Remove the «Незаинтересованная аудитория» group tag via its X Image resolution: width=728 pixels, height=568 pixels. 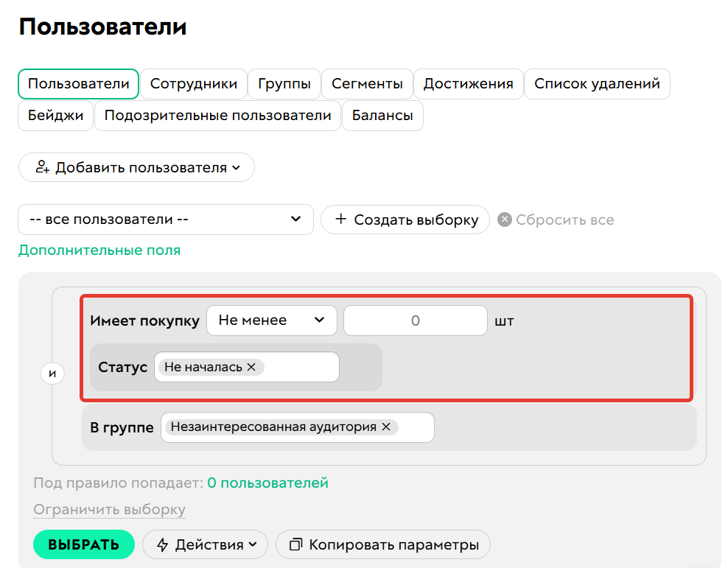(x=387, y=427)
